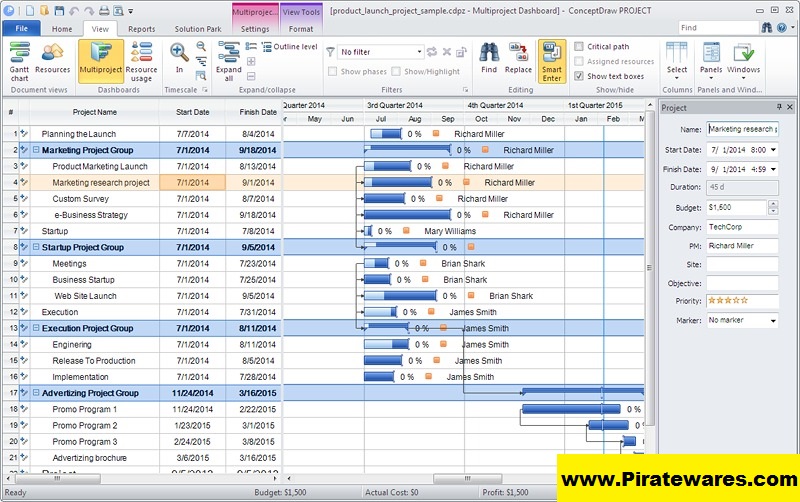Open the Find tool
The height and width of the screenshot is (502, 800).
click(488, 58)
